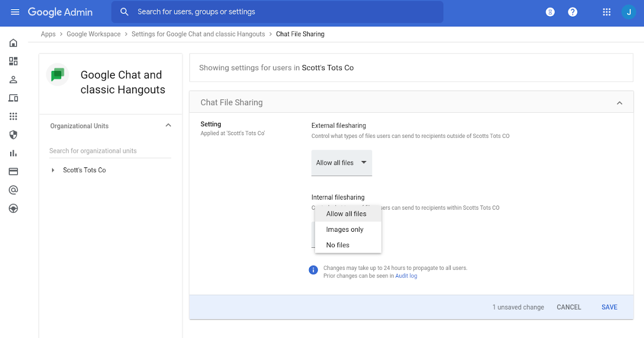Collapse the Organizational Units panel
Viewport: 644px width, 338px height.
pyautogui.click(x=168, y=126)
